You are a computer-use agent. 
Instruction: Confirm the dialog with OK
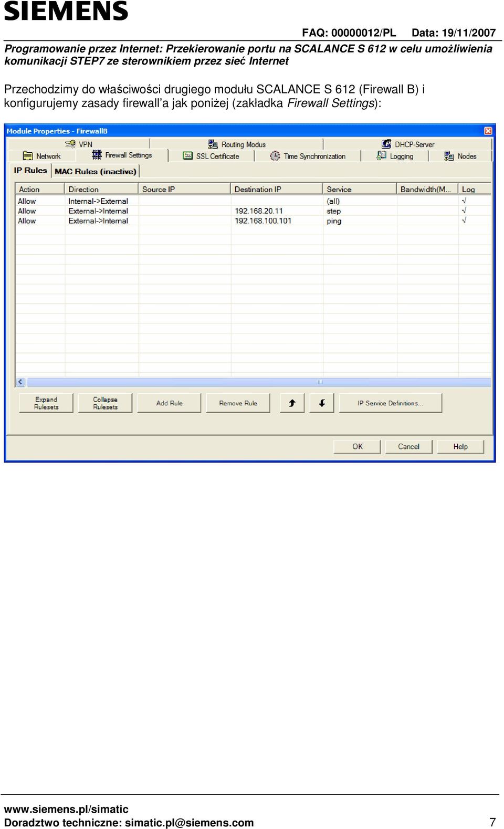click(357, 447)
